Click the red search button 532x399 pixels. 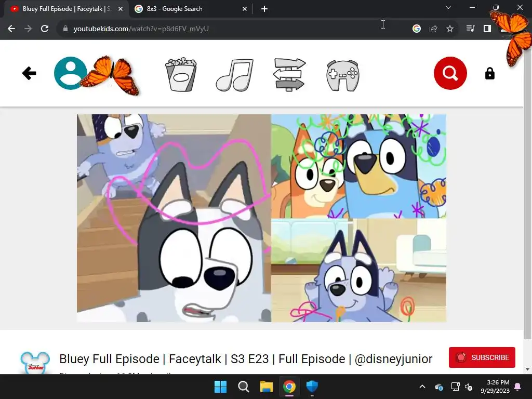click(450, 73)
